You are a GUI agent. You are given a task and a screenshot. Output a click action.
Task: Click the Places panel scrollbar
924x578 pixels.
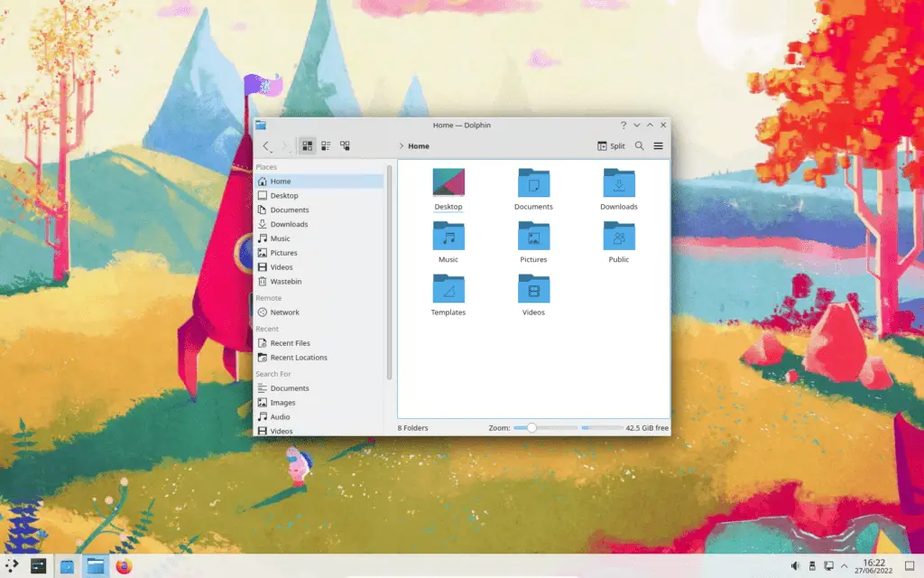pyautogui.click(x=389, y=273)
